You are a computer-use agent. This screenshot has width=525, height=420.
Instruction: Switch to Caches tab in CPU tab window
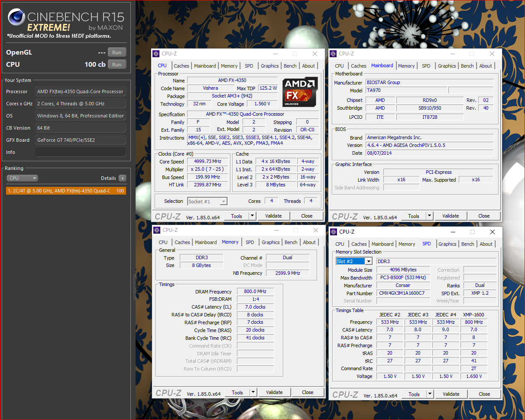tap(181, 66)
